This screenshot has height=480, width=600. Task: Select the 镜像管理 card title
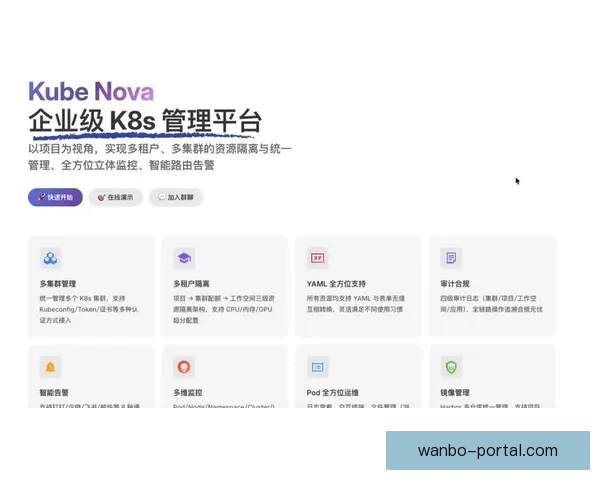pyautogui.click(x=455, y=392)
